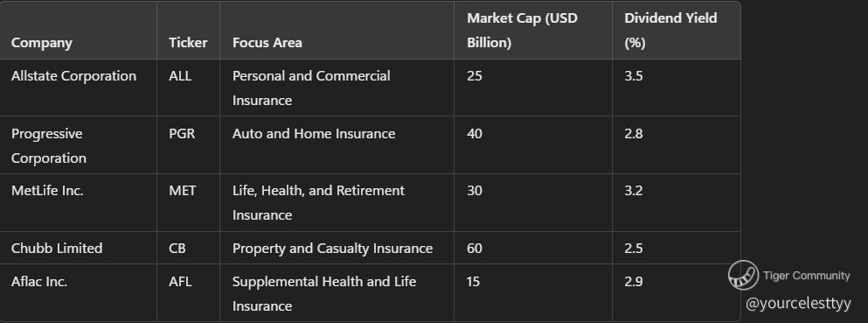Click the @yourcelesttyy username watermark

[x=798, y=303]
